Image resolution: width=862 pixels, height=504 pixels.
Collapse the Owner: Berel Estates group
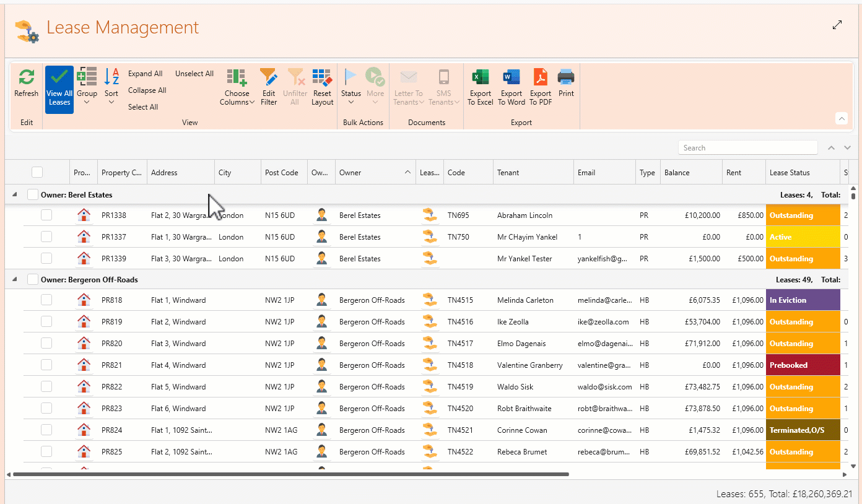(15, 195)
